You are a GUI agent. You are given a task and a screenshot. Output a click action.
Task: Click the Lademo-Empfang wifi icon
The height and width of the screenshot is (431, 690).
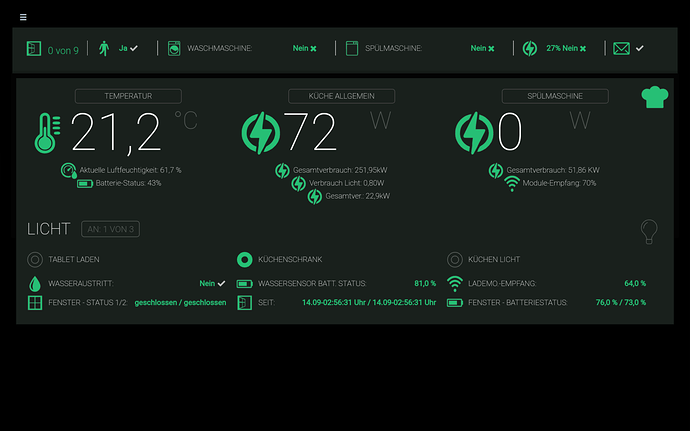click(x=454, y=283)
